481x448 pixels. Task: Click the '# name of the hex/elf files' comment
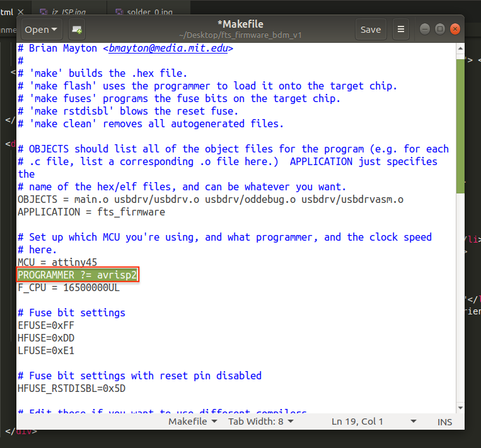pyautogui.click(x=182, y=187)
